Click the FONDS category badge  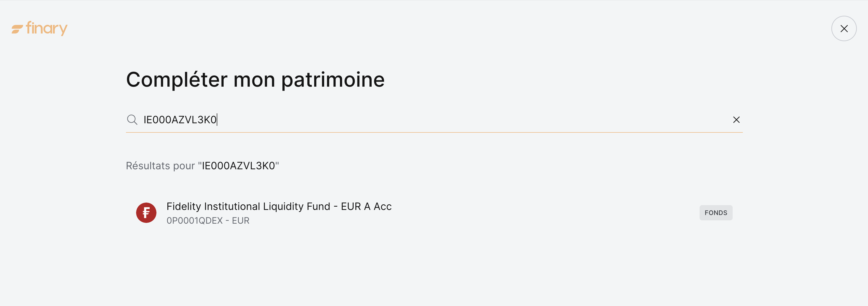(716, 213)
